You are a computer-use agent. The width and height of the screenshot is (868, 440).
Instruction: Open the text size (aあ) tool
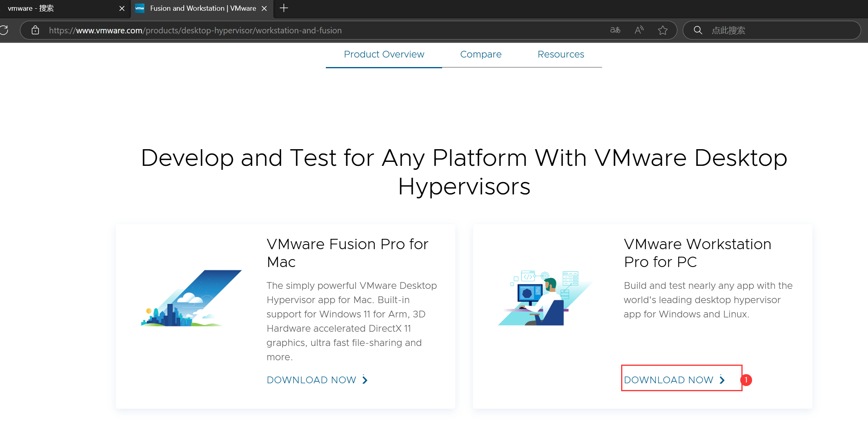(615, 30)
